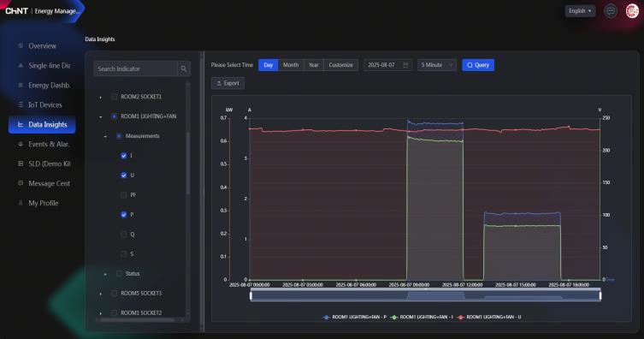Uncheck the I indicator checkbox

pos(124,156)
